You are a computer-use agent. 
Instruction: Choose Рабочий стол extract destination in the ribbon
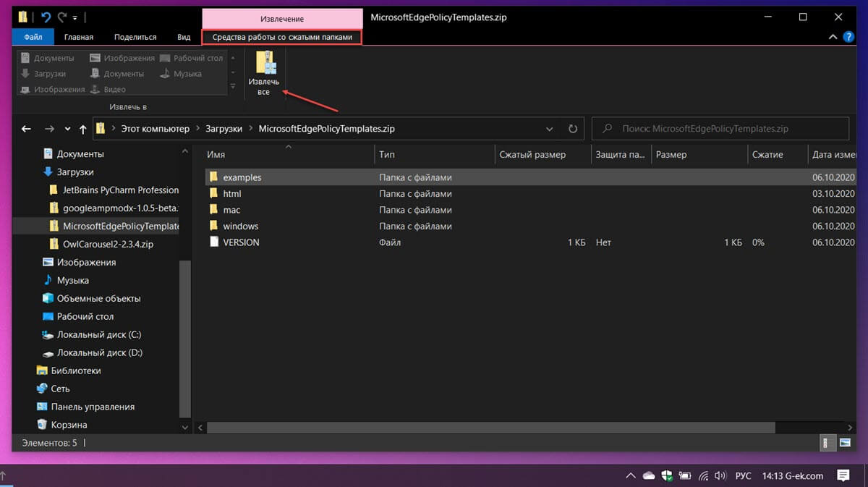pos(192,58)
